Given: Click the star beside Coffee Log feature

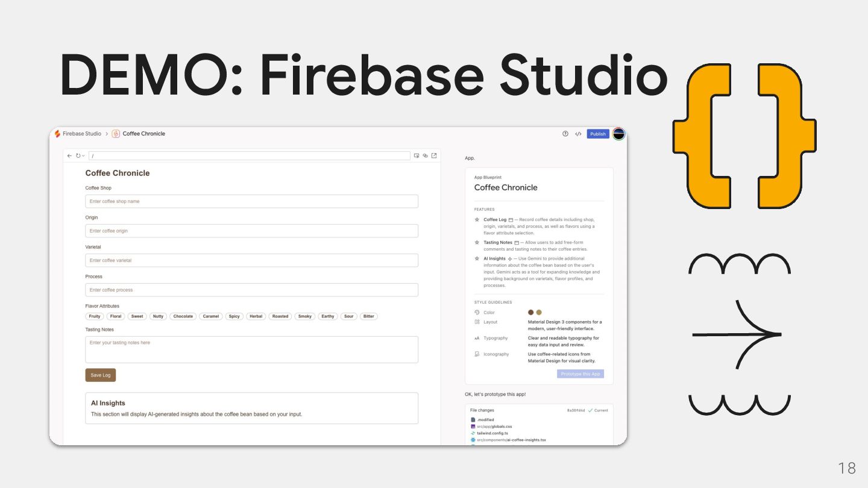Looking at the screenshot, I should pos(477,220).
